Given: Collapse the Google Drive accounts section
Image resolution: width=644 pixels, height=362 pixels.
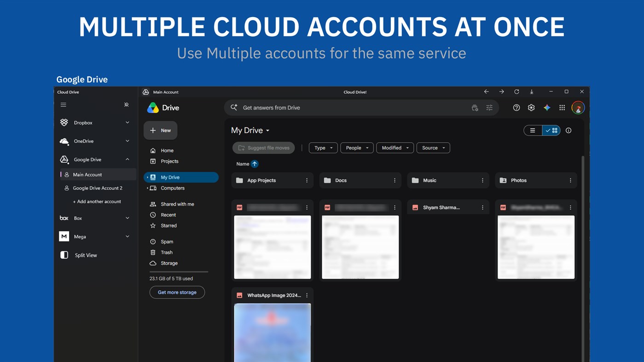Looking at the screenshot, I should (x=128, y=159).
